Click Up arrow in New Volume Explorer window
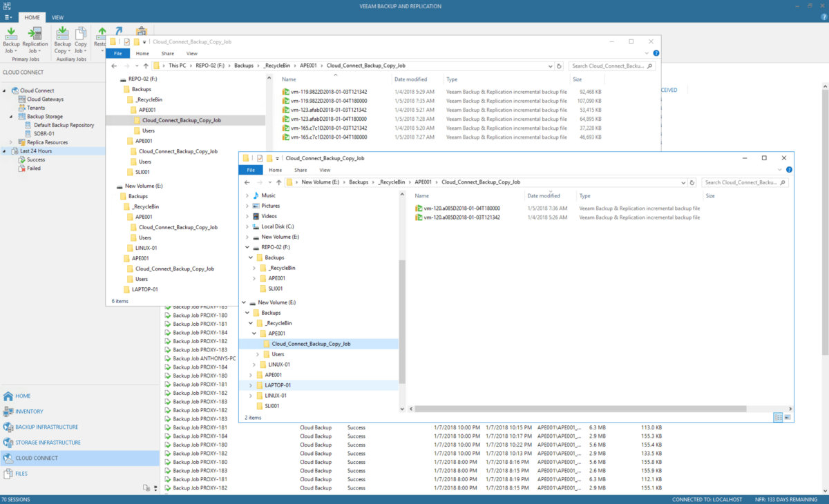Image resolution: width=829 pixels, height=504 pixels. pos(279,183)
